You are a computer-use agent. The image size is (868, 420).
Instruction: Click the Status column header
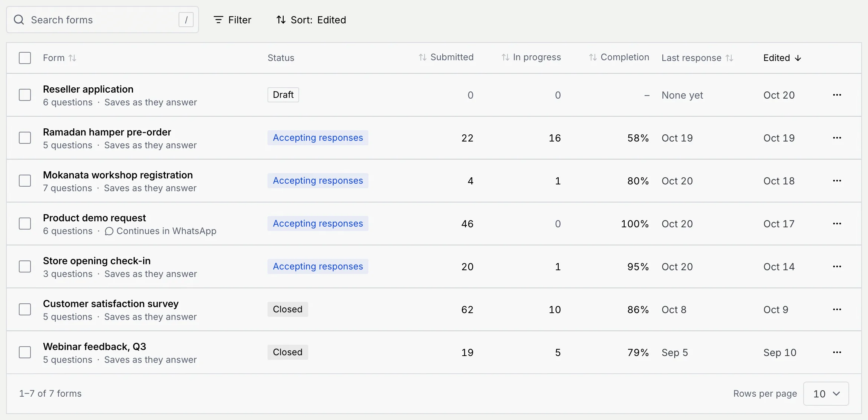(x=281, y=58)
